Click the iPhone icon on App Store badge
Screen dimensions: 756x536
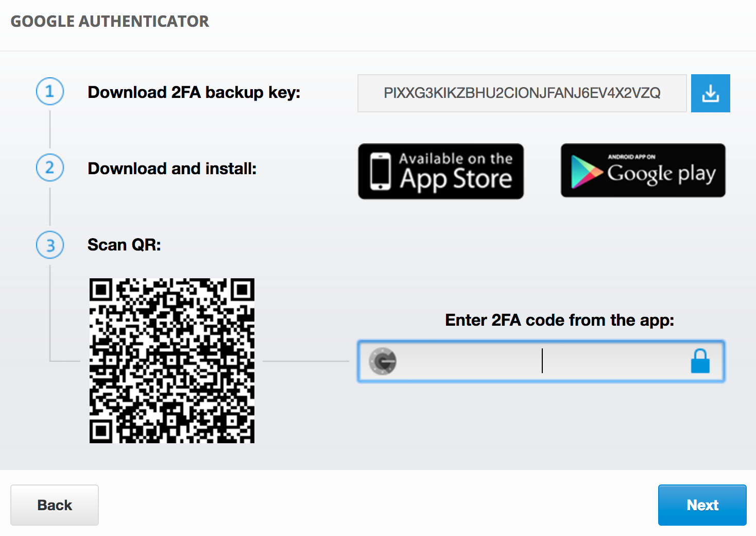(x=381, y=172)
